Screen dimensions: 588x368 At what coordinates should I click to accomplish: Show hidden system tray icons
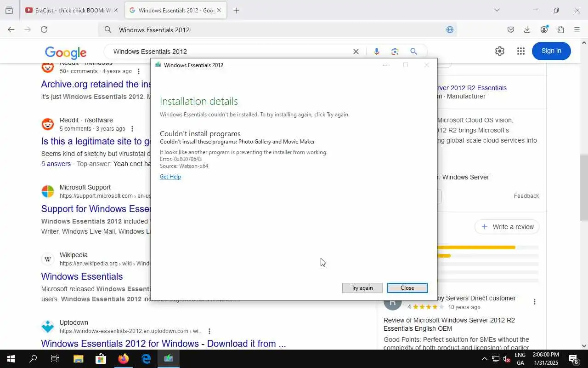point(484,359)
